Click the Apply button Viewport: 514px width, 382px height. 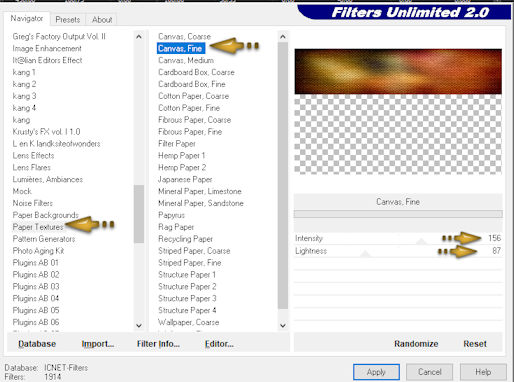click(376, 372)
